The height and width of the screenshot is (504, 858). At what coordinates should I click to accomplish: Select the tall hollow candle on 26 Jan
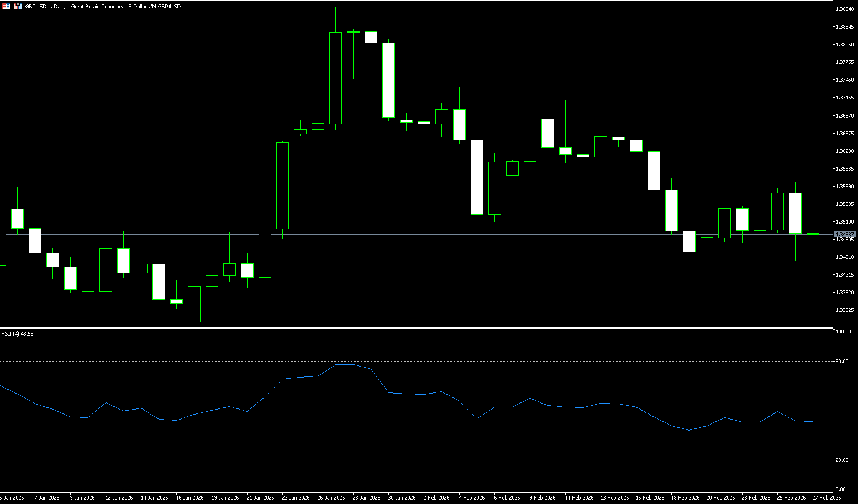pyautogui.click(x=335, y=78)
